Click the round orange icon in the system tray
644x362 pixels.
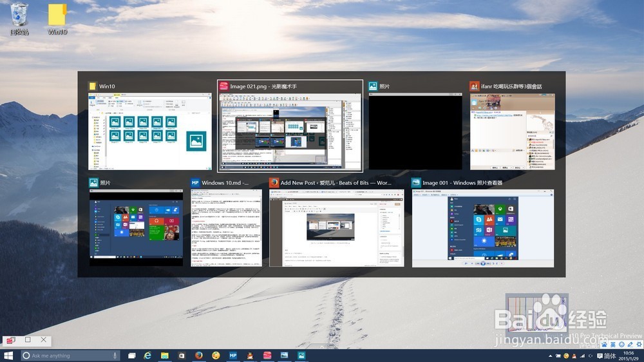tap(566, 356)
